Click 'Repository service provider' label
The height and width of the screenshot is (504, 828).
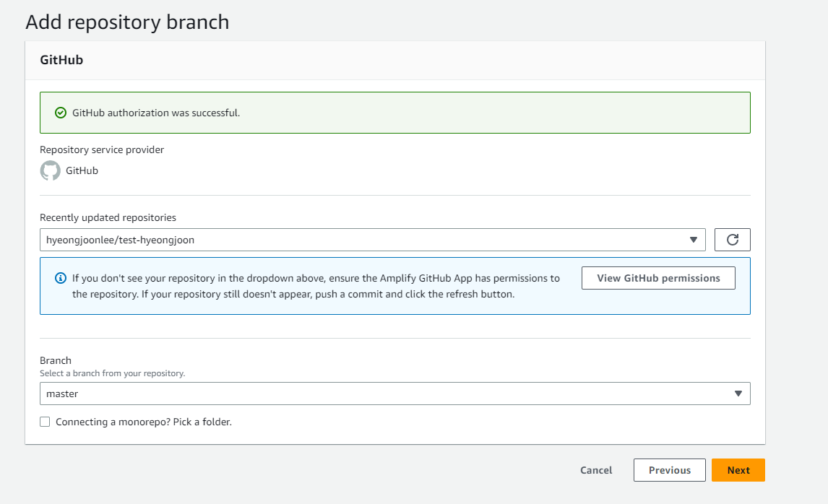click(102, 150)
